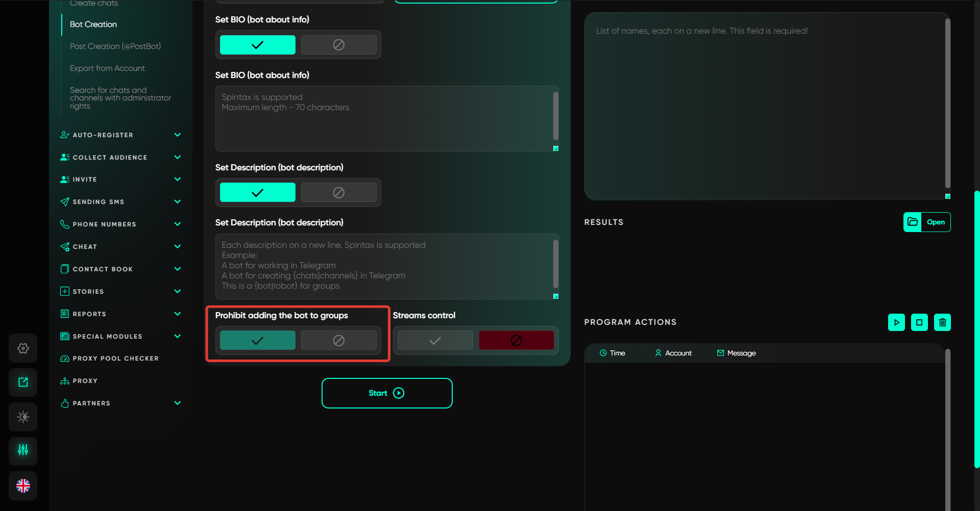Click the stop square icon in Program Actions
980x511 pixels.
[919, 322]
